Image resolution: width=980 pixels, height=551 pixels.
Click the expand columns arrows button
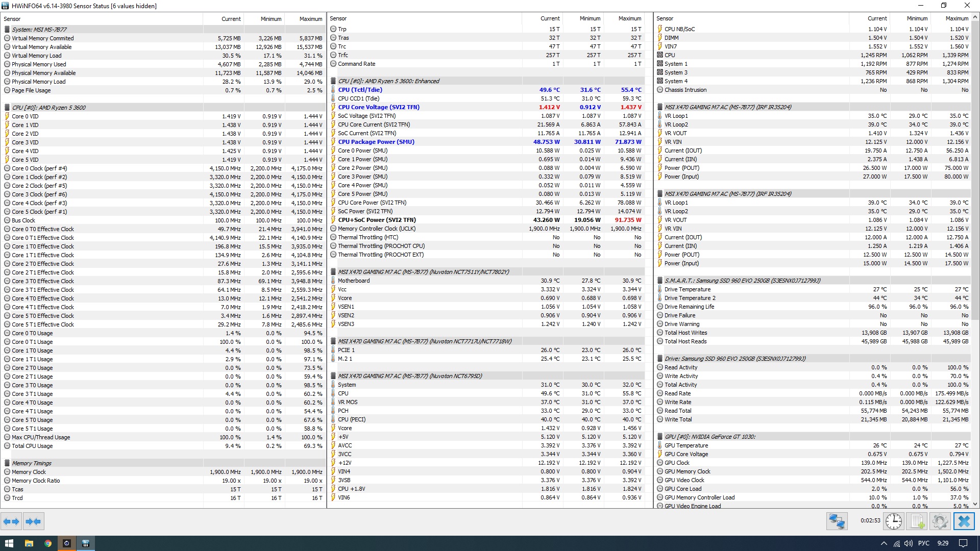(x=11, y=521)
